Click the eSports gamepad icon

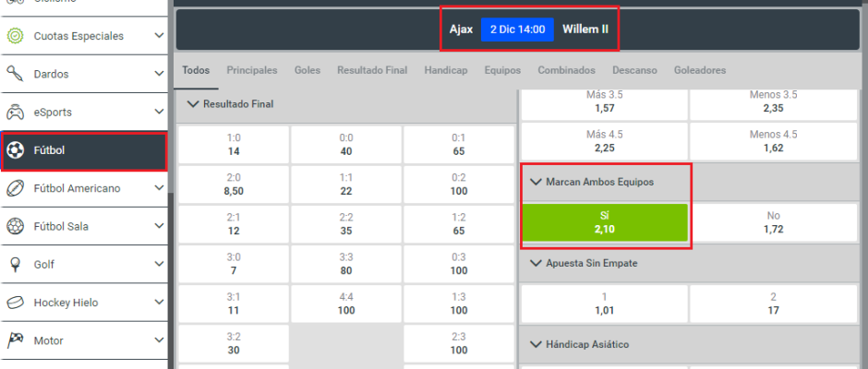15,113
